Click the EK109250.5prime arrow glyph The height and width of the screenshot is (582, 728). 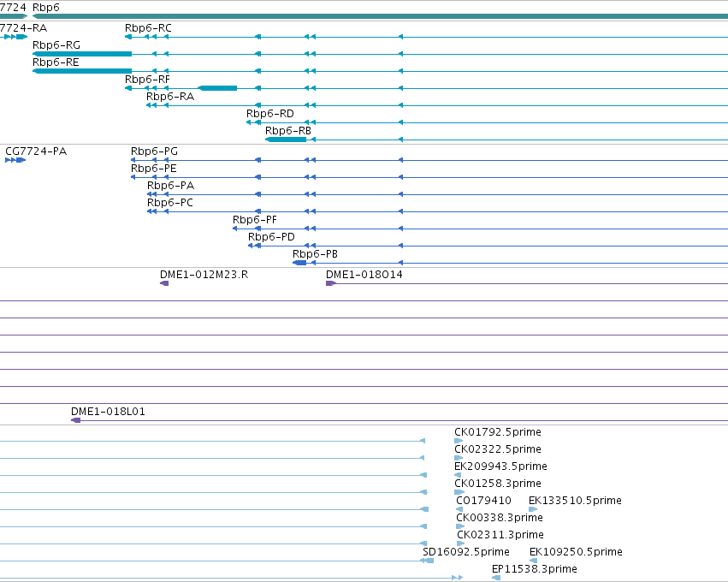534,561
